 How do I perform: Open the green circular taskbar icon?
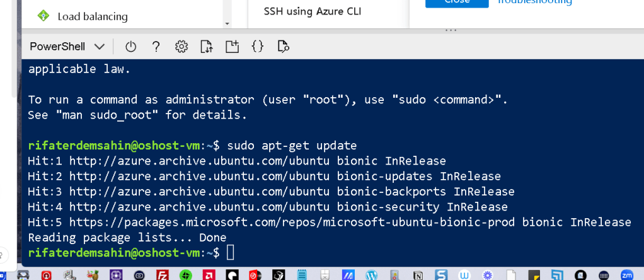click(x=186, y=275)
